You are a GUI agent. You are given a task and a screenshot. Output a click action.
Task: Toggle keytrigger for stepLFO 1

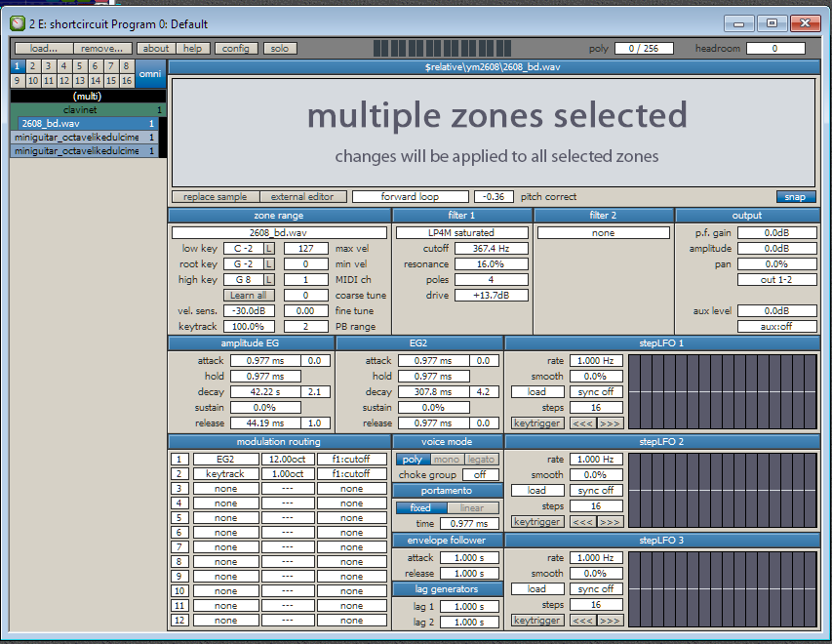[x=537, y=423]
